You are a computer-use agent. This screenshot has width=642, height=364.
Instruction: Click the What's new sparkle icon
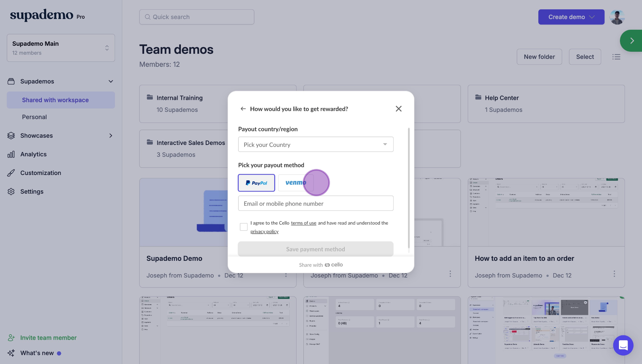(11, 353)
